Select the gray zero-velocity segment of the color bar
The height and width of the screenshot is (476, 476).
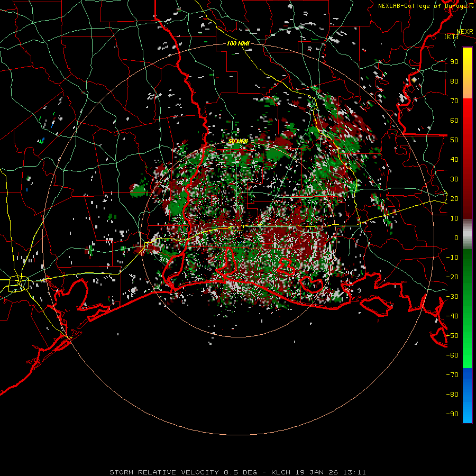467,234
